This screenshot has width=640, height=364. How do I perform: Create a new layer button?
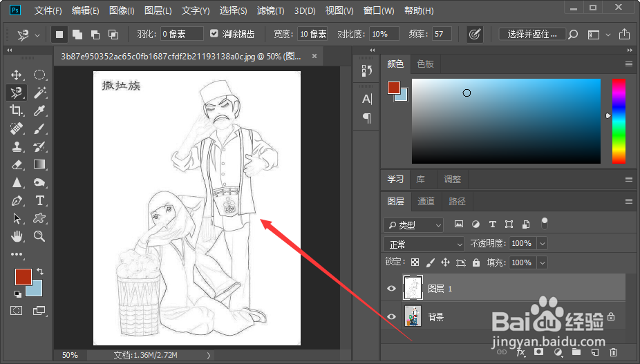pos(594,352)
